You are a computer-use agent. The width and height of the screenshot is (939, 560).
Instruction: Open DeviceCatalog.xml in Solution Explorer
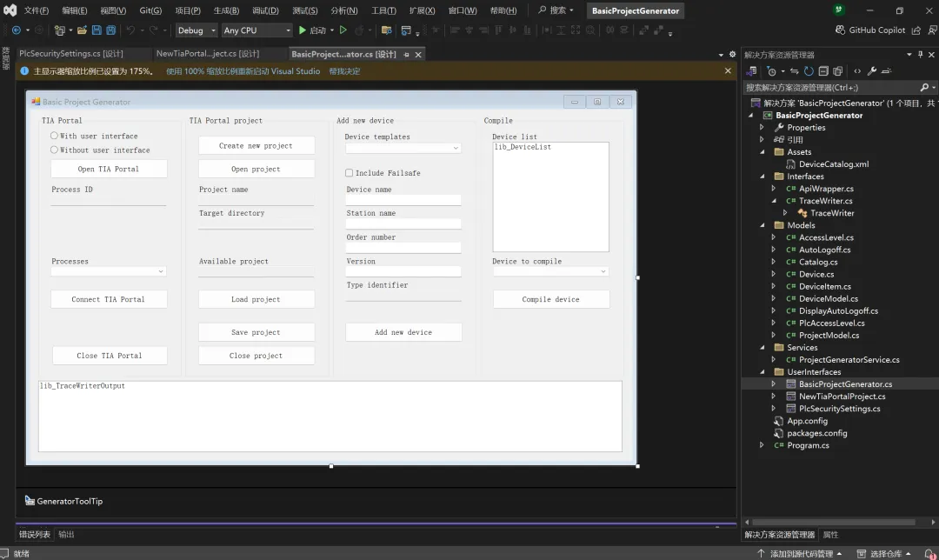point(833,163)
